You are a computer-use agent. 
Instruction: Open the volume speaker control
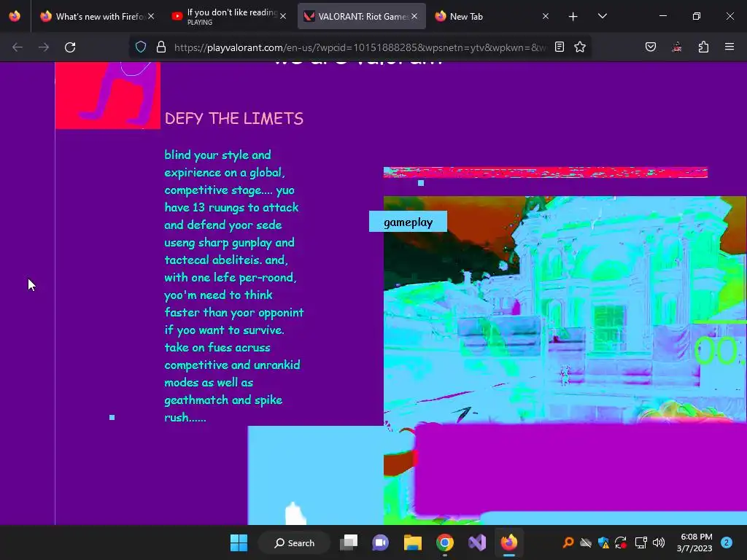pos(659,542)
